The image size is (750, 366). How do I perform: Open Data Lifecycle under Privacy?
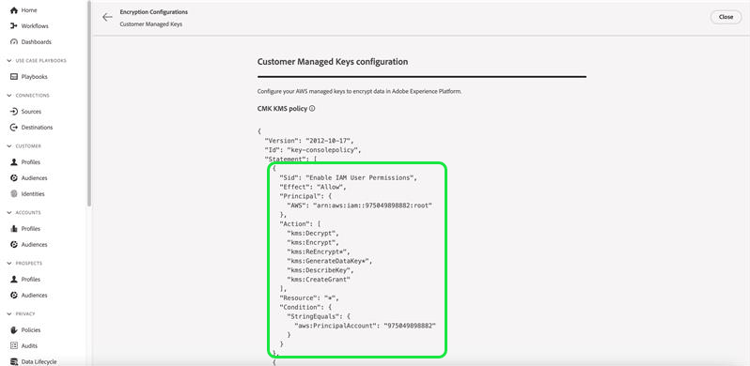pyautogui.click(x=39, y=361)
